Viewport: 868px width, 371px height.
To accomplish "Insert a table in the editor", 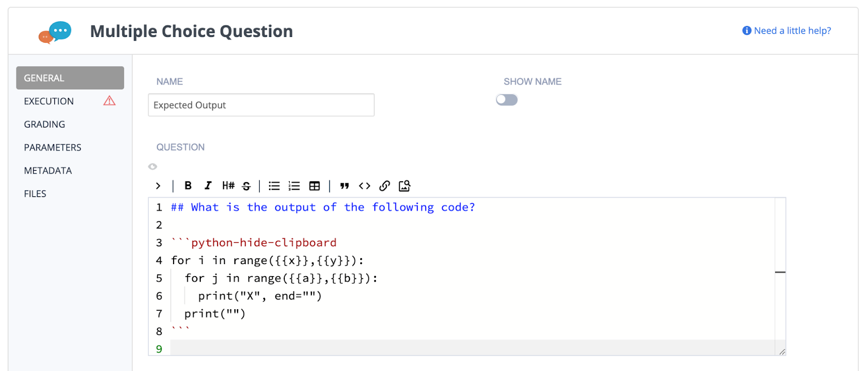I will (315, 186).
